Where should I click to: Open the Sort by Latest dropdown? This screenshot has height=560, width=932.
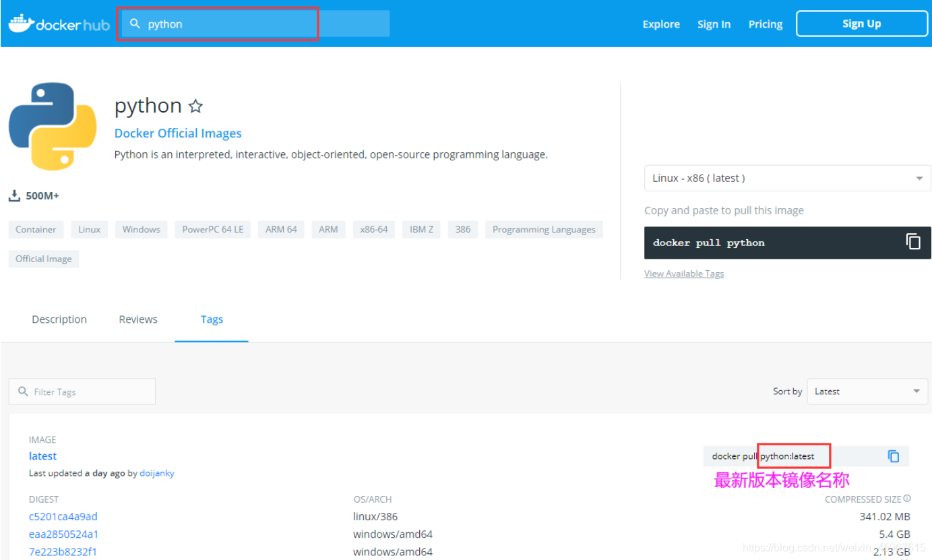click(868, 392)
